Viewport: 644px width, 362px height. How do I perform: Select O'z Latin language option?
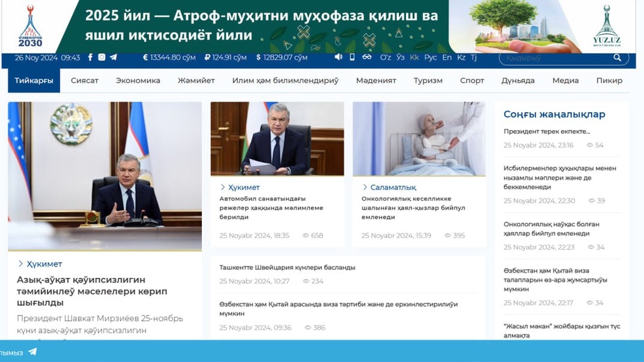(x=386, y=58)
